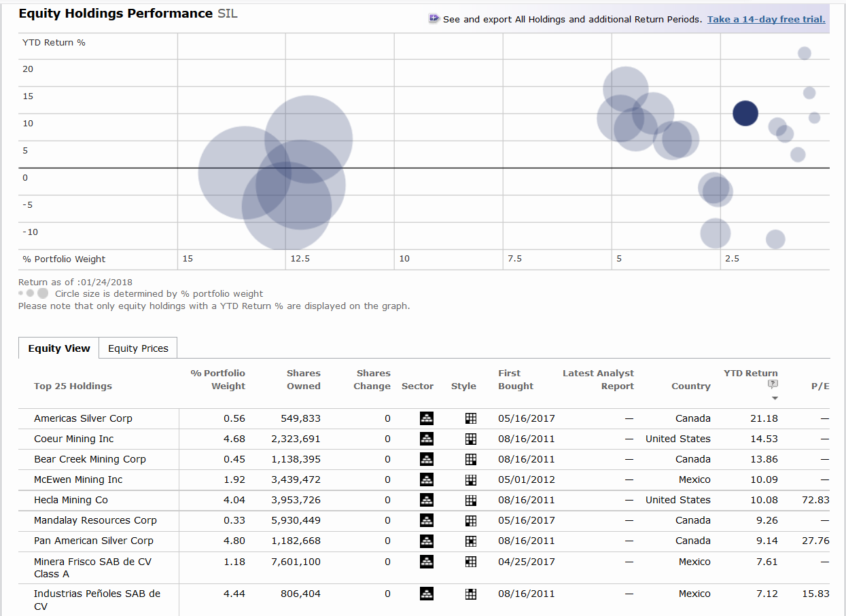Click the style box icon for Pan American Silver
Image resolution: width=846 pixels, height=616 pixels.
(470, 541)
